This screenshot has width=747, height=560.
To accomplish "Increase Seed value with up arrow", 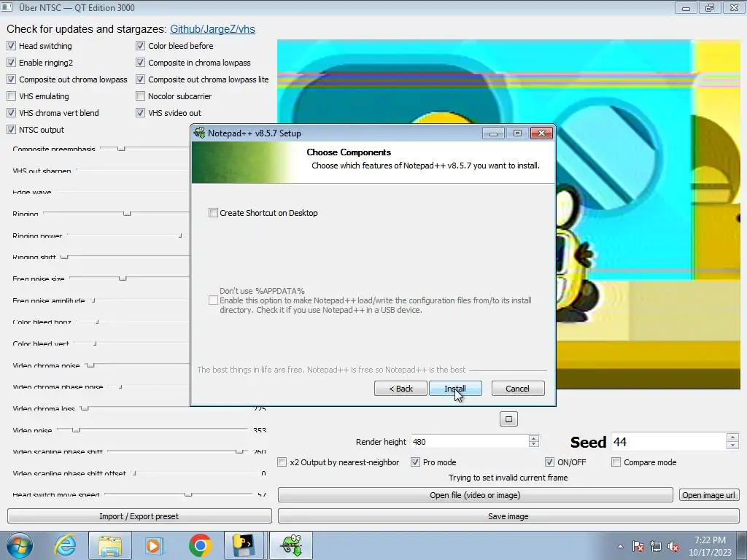I will pos(732,437).
